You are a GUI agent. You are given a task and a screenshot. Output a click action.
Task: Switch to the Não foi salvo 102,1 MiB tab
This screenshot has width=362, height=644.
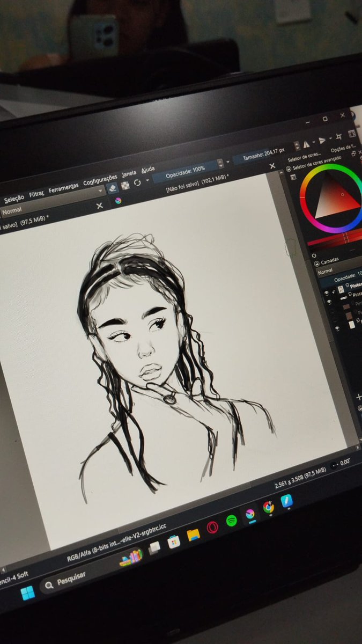[x=197, y=182]
